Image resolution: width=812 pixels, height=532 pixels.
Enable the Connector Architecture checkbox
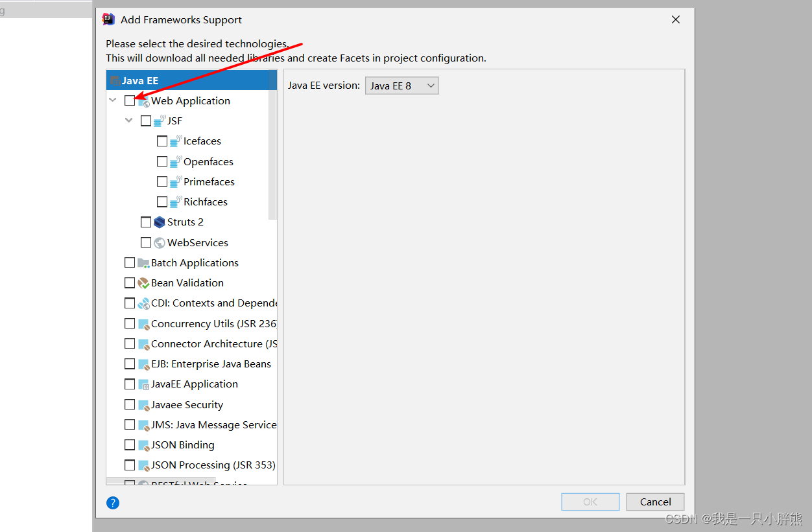coord(130,343)
